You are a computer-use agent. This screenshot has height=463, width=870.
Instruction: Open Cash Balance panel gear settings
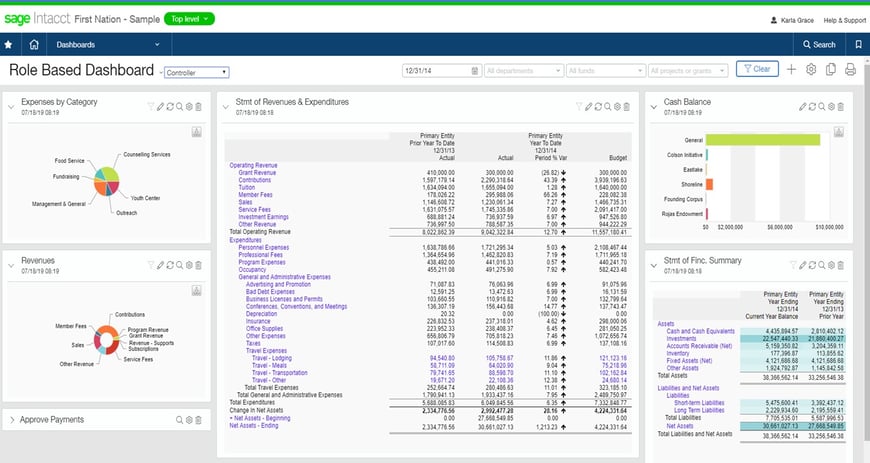pos(832,107)
